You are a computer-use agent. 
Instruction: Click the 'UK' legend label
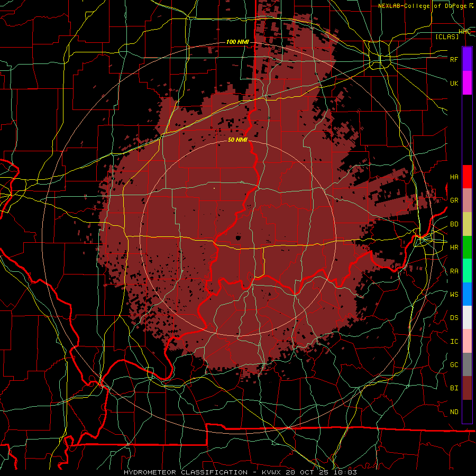(x=454, y=83)
